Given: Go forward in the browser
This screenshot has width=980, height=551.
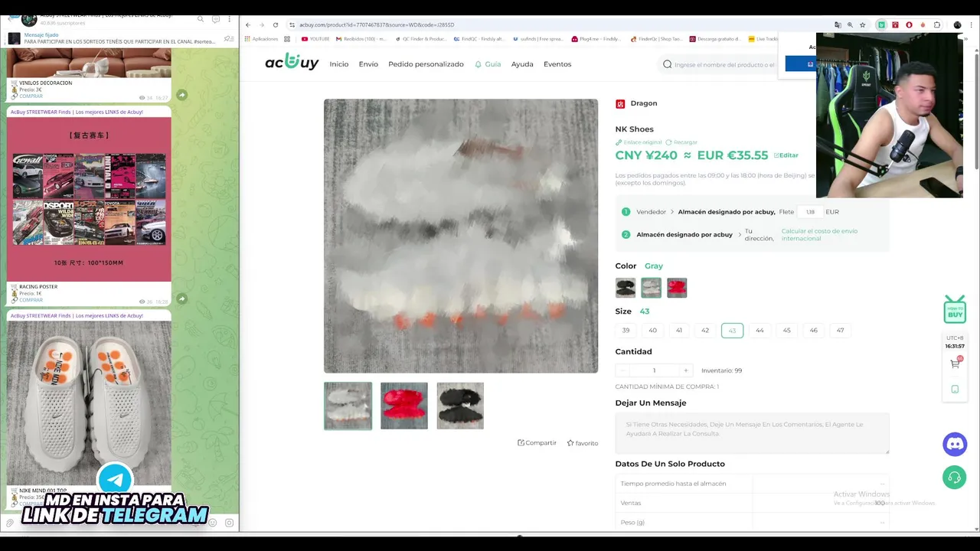Looking at the screenshot, I should click(x=261, y=24).
